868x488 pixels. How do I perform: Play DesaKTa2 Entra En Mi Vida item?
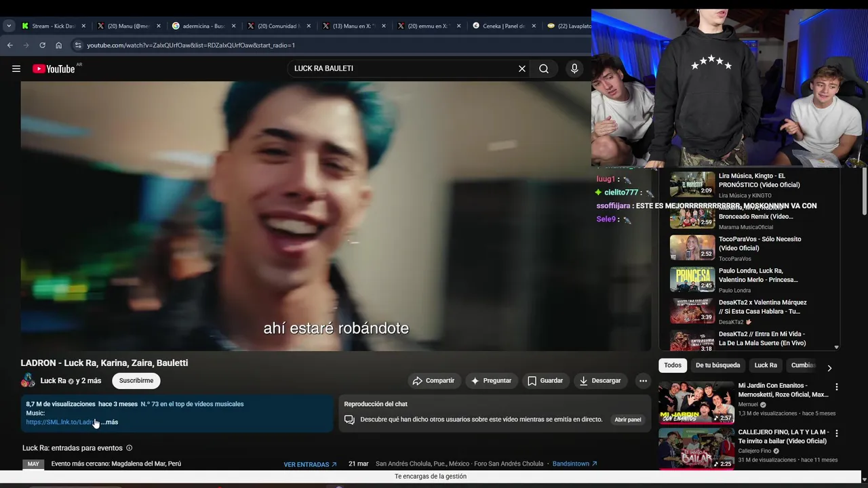[x=749, y=341]
